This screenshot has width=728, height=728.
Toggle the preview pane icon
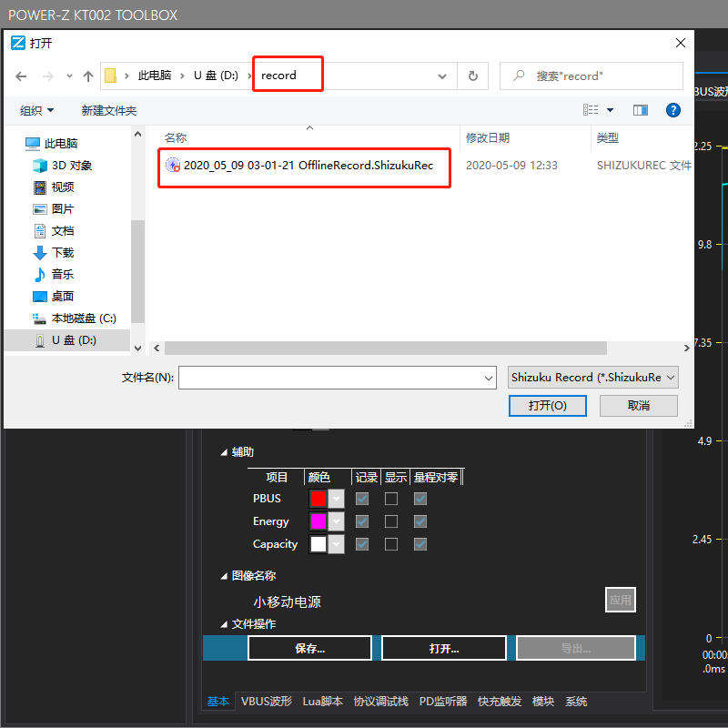640,109
